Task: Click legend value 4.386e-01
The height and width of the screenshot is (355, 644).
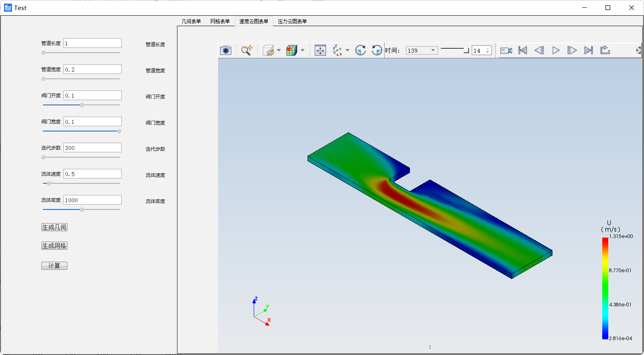Action: (620, 305)
